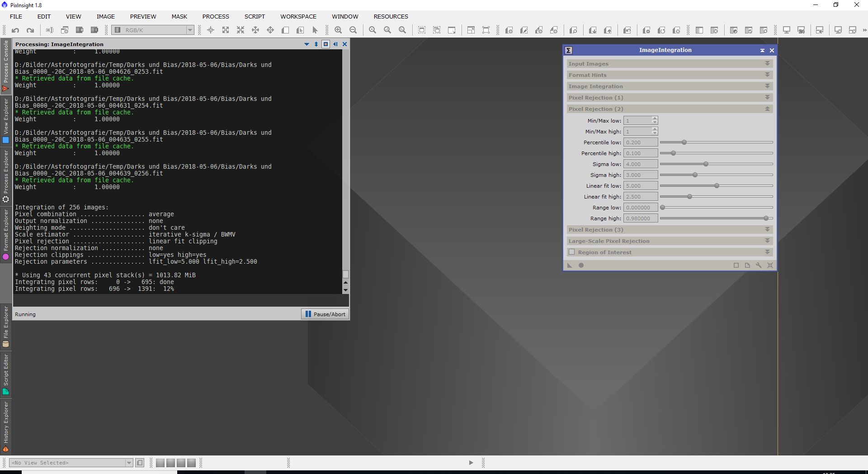The height and width of the screenshot is (474, 868).
Task: Open the MASK menu
Action: (x=179, y=16)
